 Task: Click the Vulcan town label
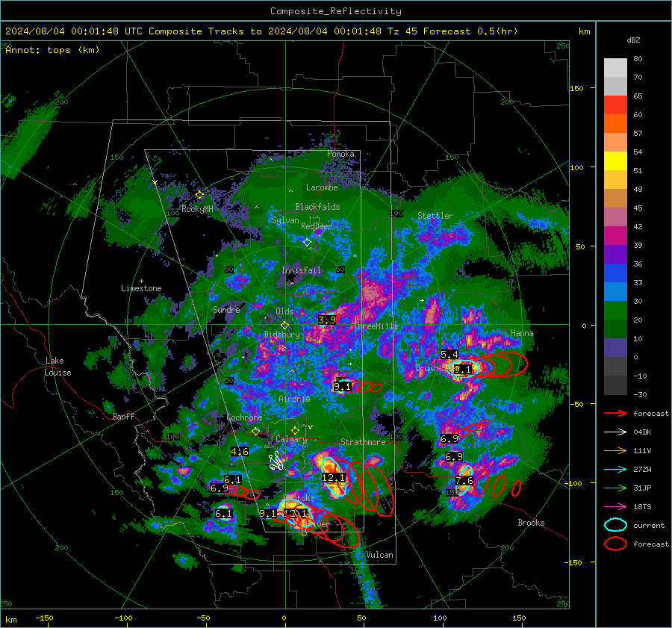tap(380, 555)
